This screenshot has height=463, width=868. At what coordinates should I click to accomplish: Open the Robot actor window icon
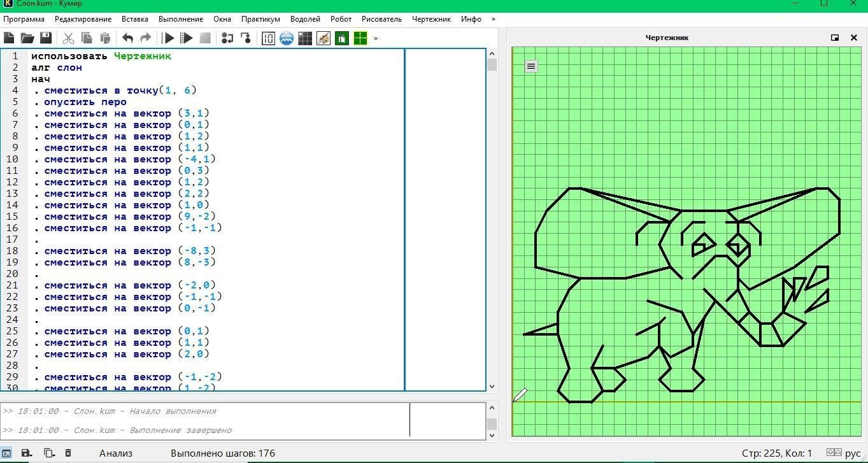click(305, 38)
